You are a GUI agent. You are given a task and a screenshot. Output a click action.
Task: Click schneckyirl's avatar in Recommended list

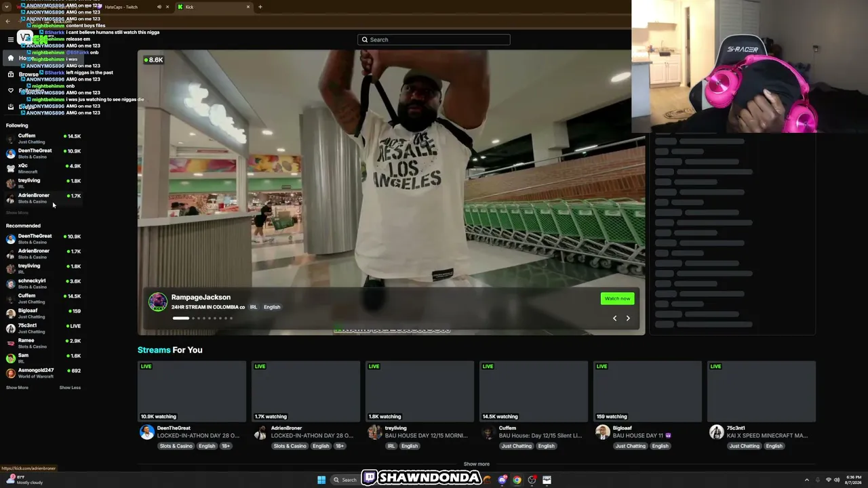11,284
